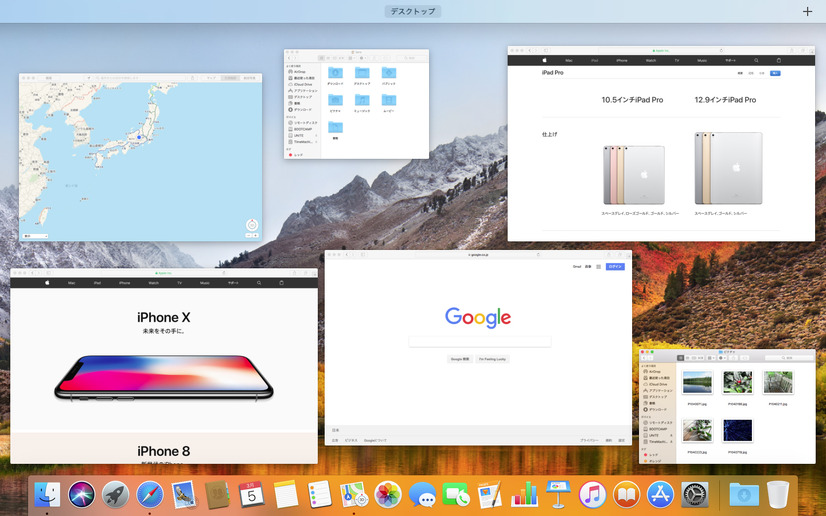This screenshot has height=516, width=826.
Task: Open FaceTime green camera icon in Dock
Action: (456, 495)
